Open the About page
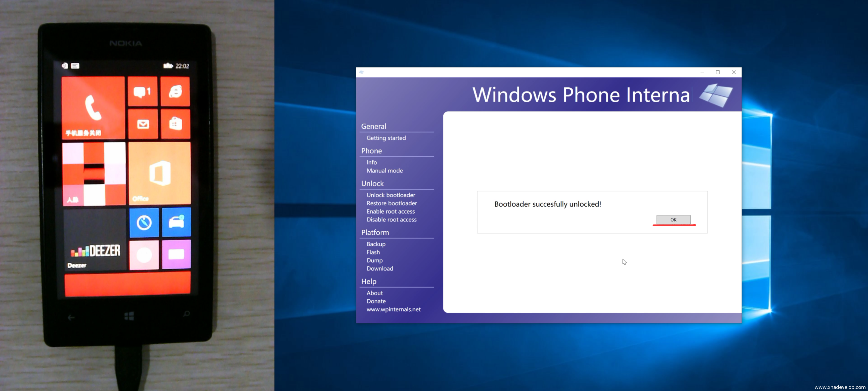This screenshot has height=391, width=868. click(x=374, y=293)
